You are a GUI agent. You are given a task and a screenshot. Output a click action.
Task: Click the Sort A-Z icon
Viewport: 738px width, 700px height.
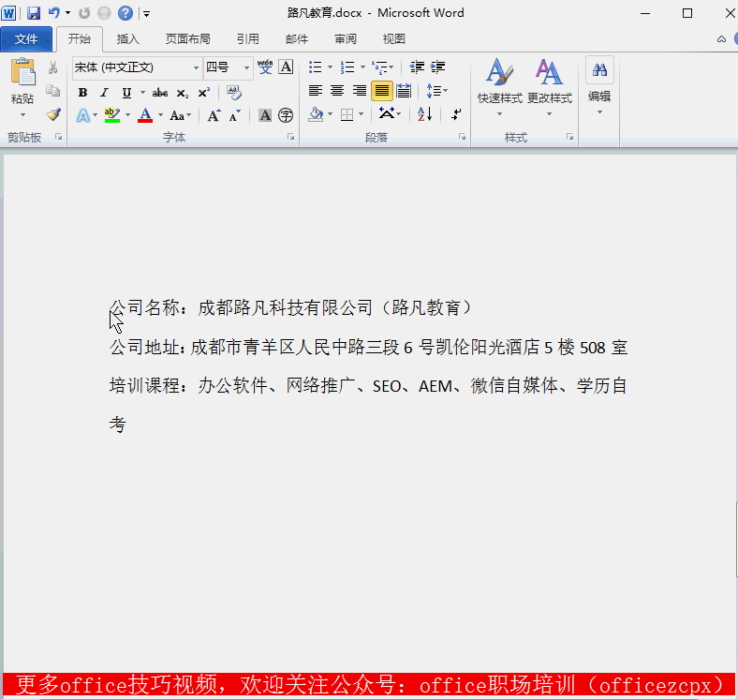pos(424,114)
